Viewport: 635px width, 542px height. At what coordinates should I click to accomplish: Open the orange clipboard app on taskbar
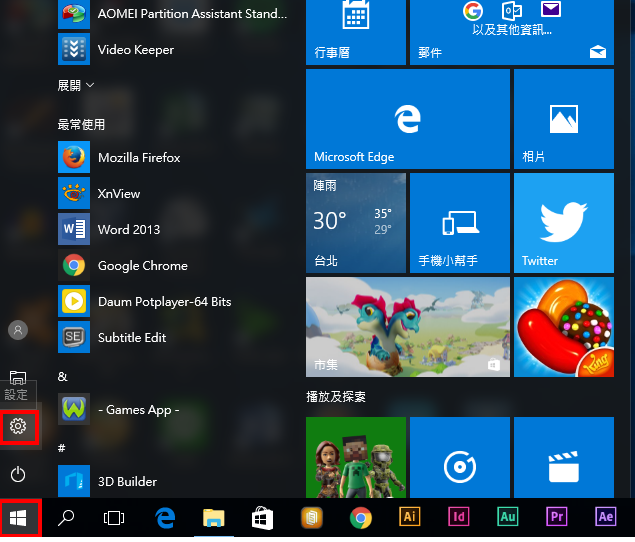[311, 518]
